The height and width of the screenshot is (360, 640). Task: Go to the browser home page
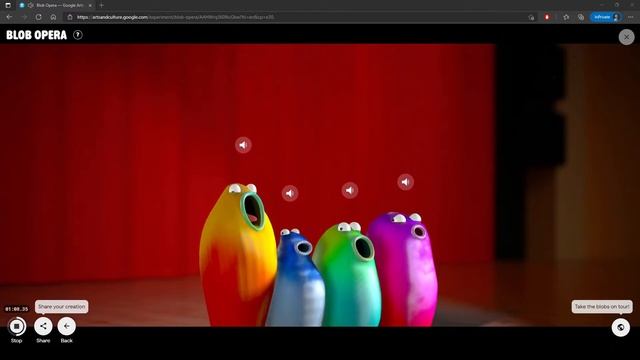pos(53,17)
